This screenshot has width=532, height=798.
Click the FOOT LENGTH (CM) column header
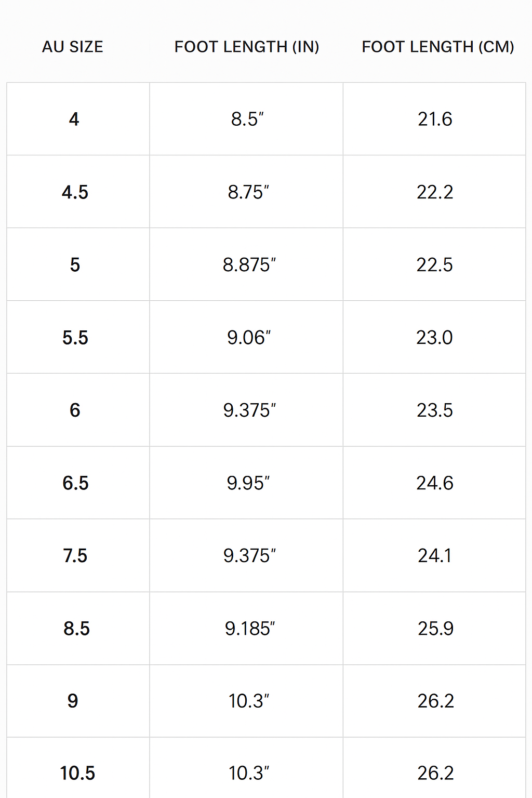click(x=437, y=47)
